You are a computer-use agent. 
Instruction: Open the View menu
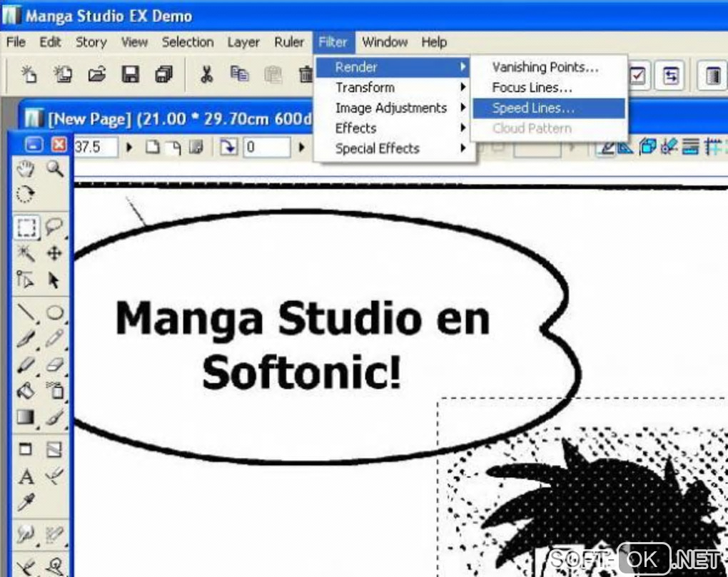[134, 42]
